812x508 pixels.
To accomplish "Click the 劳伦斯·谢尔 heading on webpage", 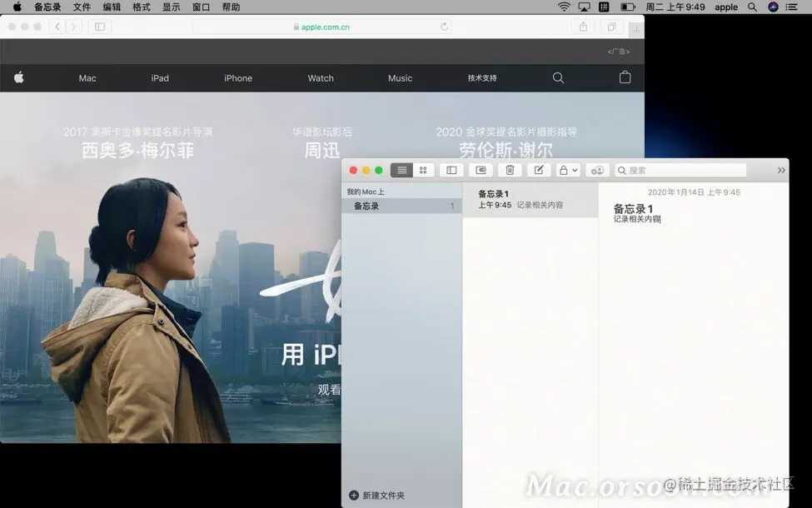I will 506,150.
